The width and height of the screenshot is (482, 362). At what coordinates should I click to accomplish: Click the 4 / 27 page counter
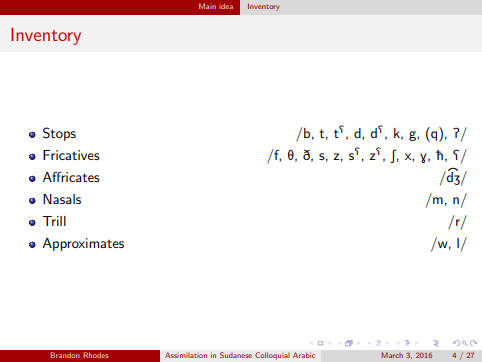tap(463, 355)
